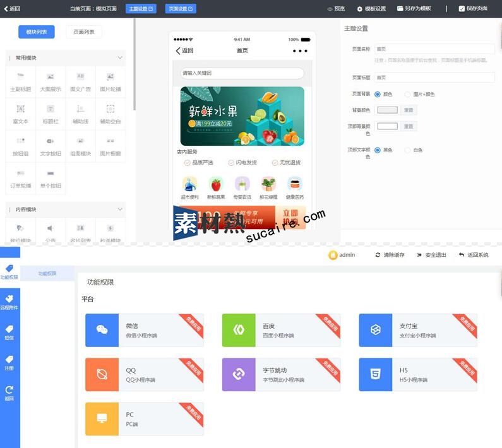The image size is (502, 448).
Task: Click the 保存页面 button
Action: (x=473, y=9)
